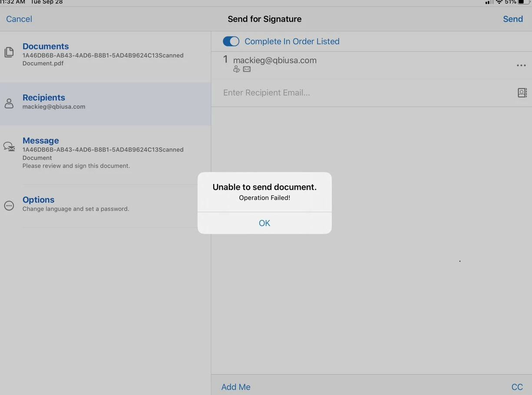The width and height of the screenshot is (532, 395).
Task: Click the signer role icon under recipient
Action: [x=237, y=69]
